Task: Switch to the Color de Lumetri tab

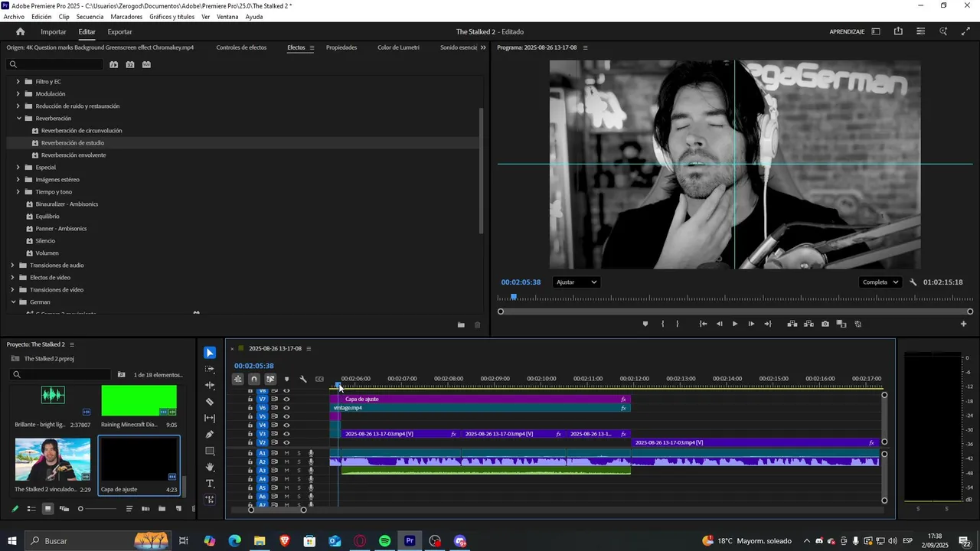Action: [398, 47]
